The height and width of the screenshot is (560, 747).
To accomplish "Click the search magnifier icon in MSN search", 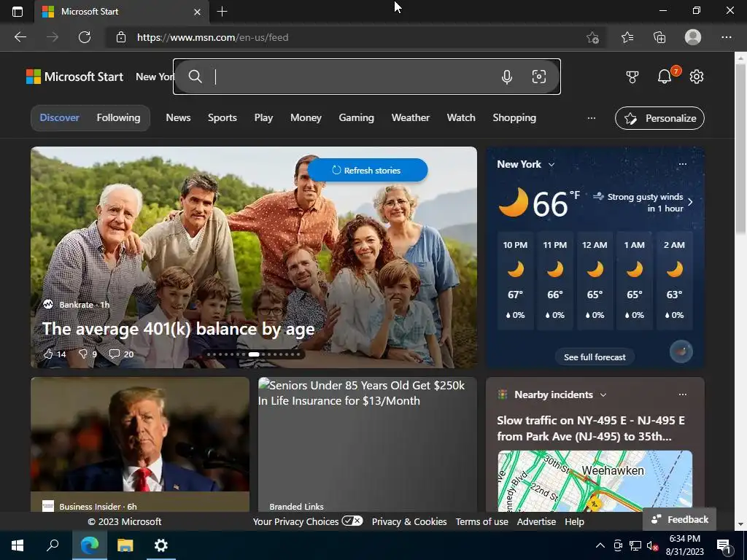I will pos(195,76).
